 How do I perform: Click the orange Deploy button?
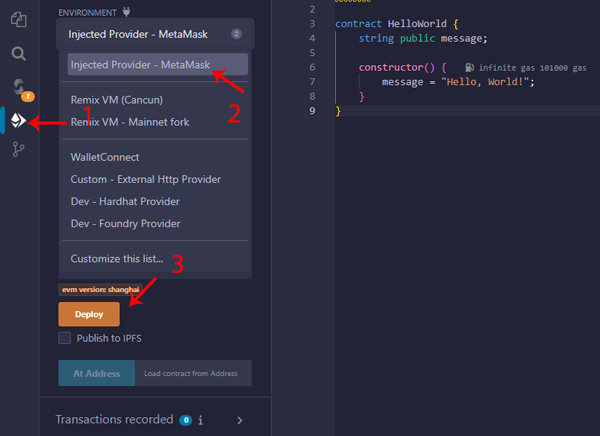click(89, 314)
